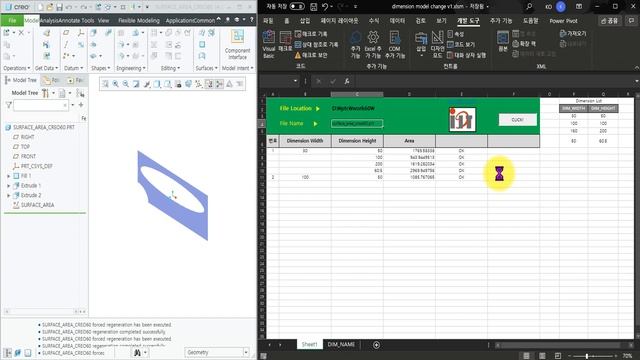Open Operations group dropdown in Creo
Viewport: 640px width, 360px height.
coord(17,68)
